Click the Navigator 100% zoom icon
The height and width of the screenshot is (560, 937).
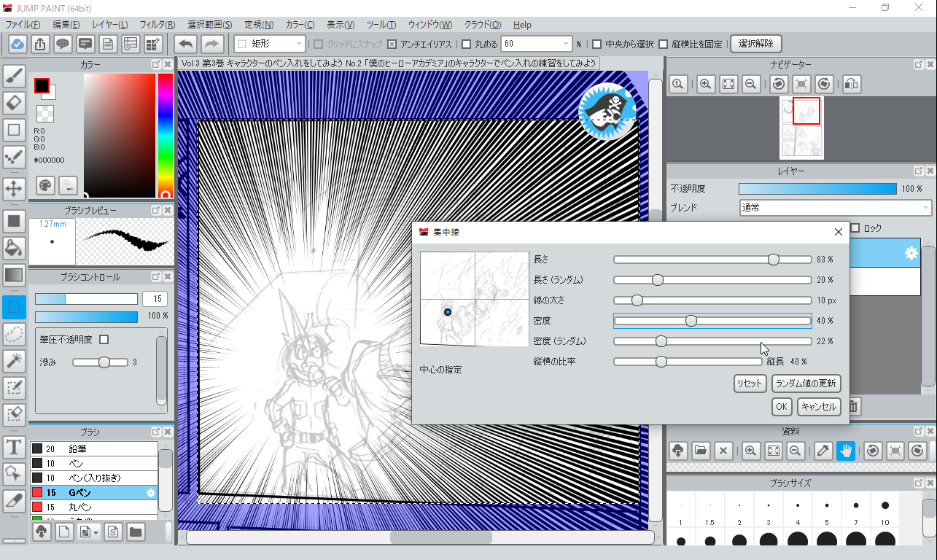pyautogui.click(x=678, y=84)
